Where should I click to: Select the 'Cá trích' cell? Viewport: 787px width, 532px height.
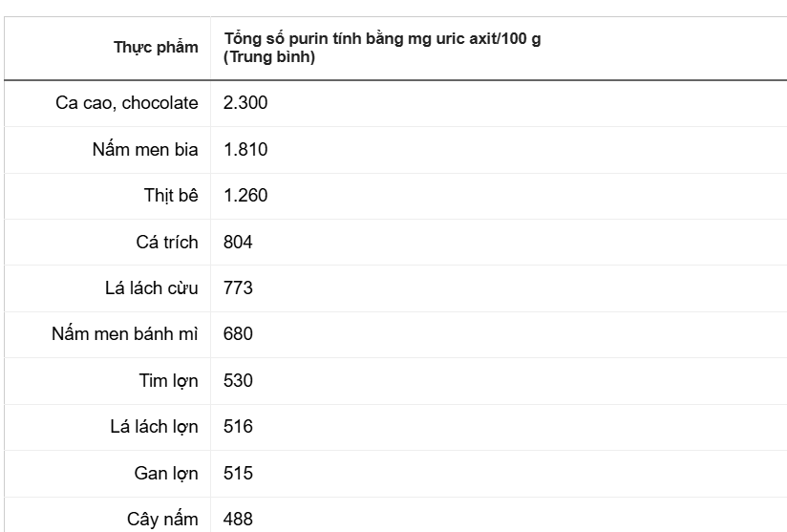coord(167,243)
